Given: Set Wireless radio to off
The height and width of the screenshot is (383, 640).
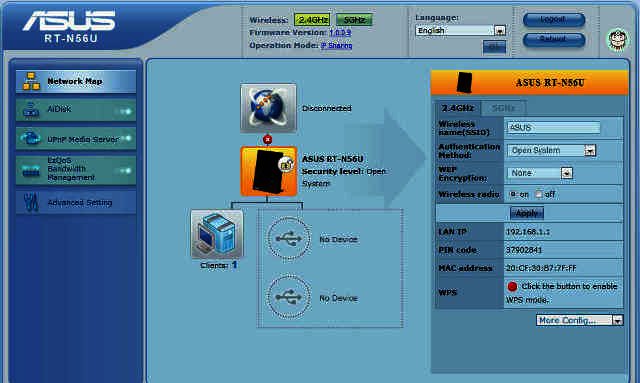Looking at the screenshot, I should click(538, 194).
